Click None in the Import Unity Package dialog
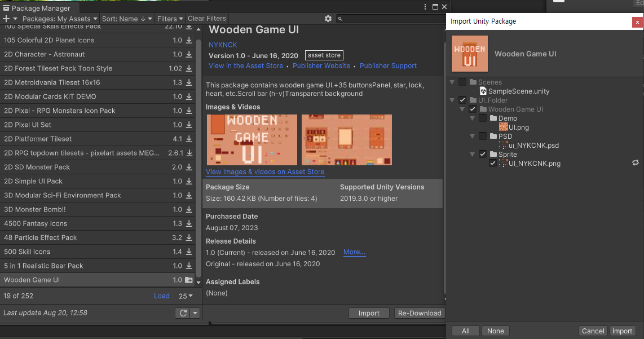The height and width of the screenshot is (339, 644). tap(496, 331)
